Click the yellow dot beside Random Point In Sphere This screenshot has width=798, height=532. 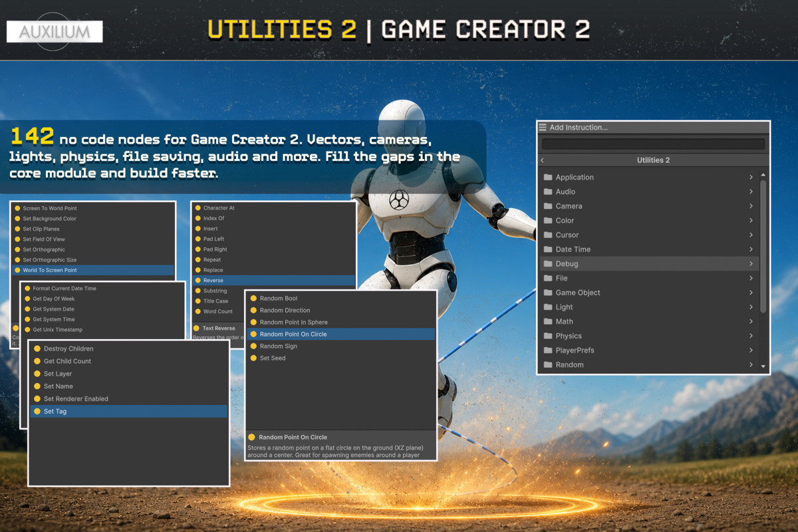(x=253, y=323)
